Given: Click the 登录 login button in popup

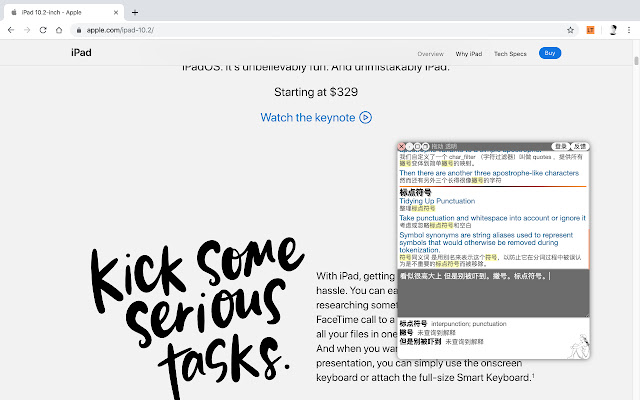Looking at the screenshot, I should click(561, 146).
